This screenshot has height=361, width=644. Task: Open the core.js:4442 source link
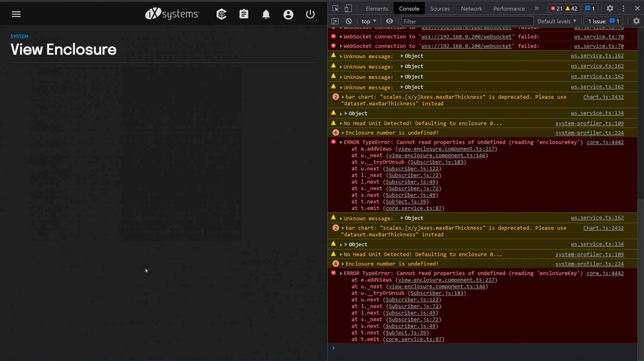(605, 142)
